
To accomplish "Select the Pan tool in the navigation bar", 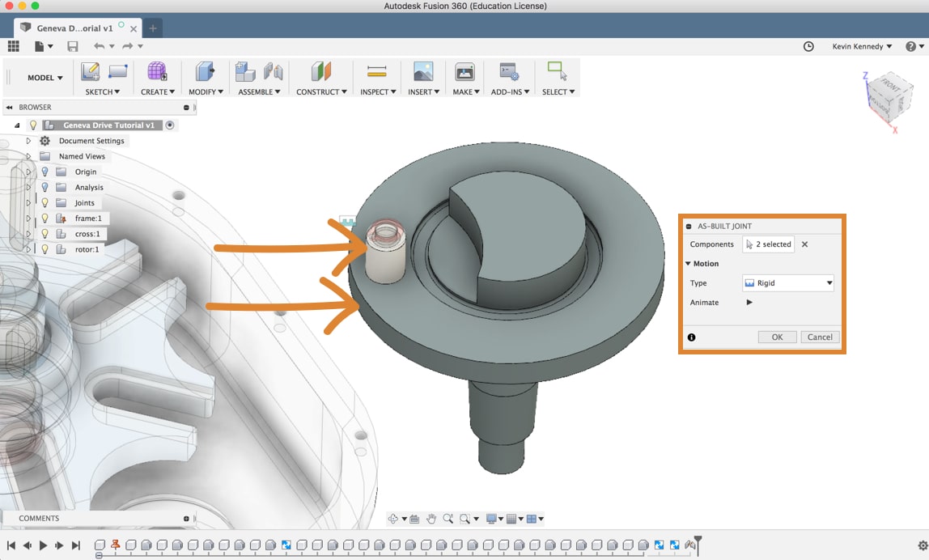I will pyautogui.click(x=431, y=519).
